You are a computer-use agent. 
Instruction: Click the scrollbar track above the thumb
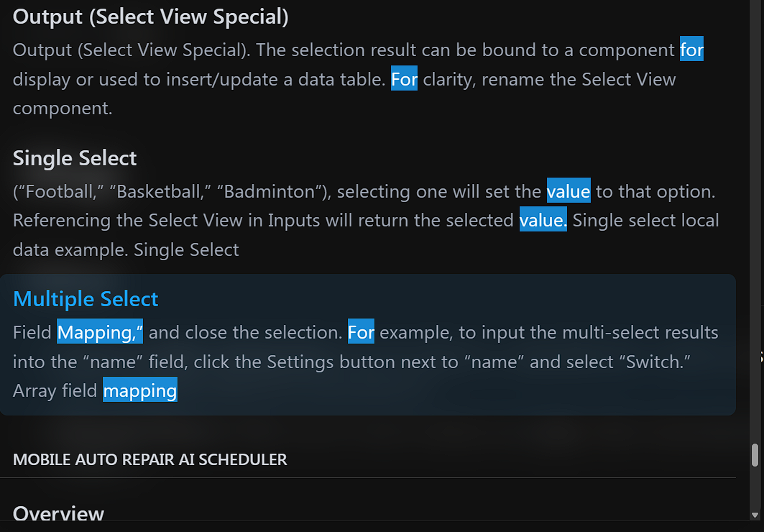(x=755, y=216)
